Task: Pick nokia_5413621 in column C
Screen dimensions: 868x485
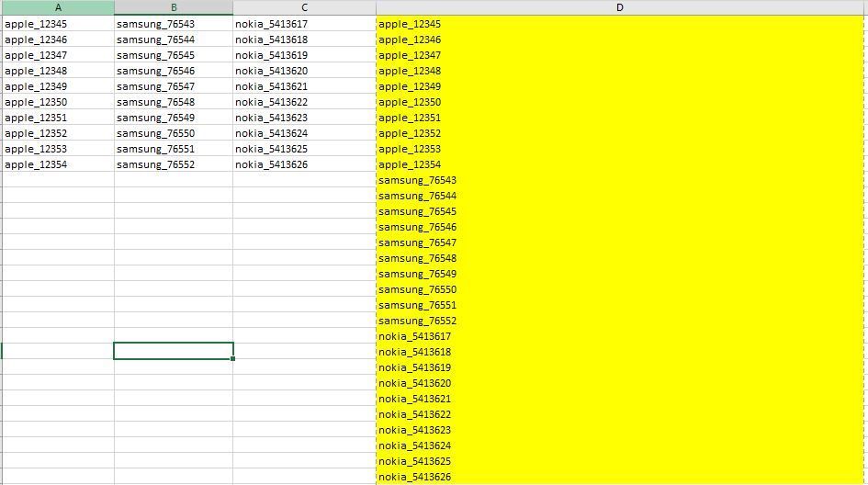Action: click(304, 86)
